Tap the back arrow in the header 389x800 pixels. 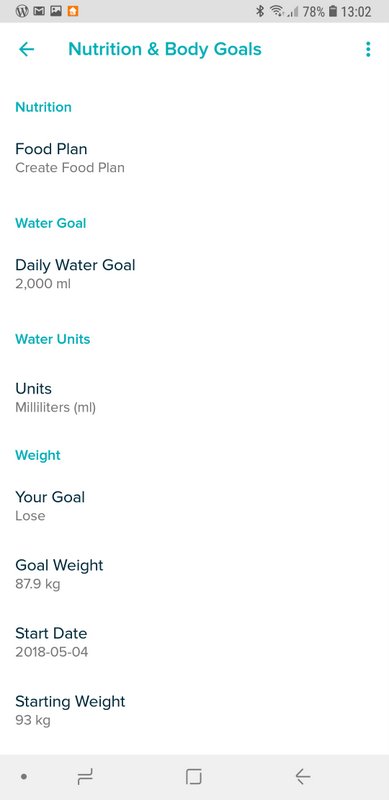pos(27,49)
